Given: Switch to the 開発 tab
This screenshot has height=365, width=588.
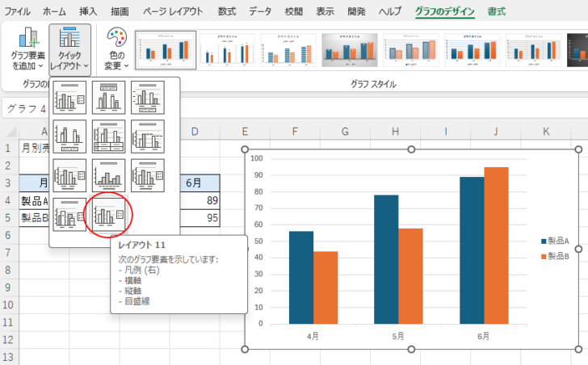Looking at the screenshot, I should pyautogui.click(x=356, y=11).
